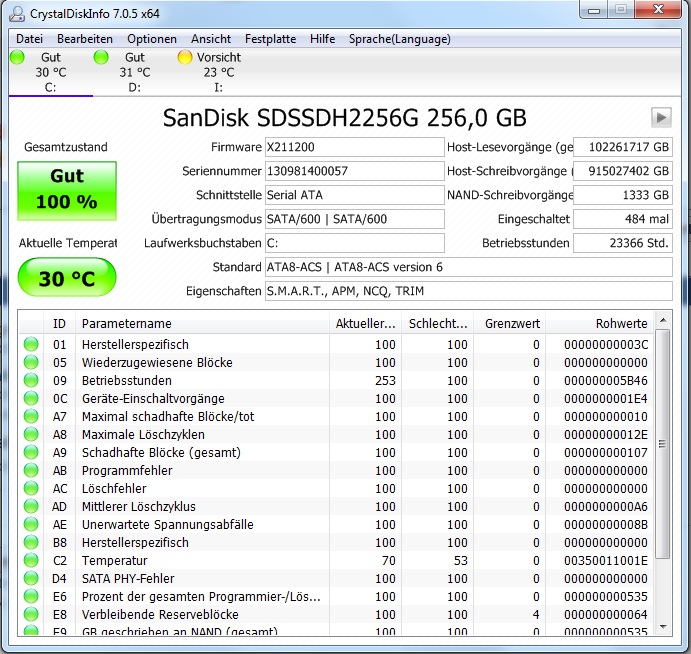Viewport: 691px width, 654px height.
Task: Click the Firmware field X211200
Action: coord(354,147)
